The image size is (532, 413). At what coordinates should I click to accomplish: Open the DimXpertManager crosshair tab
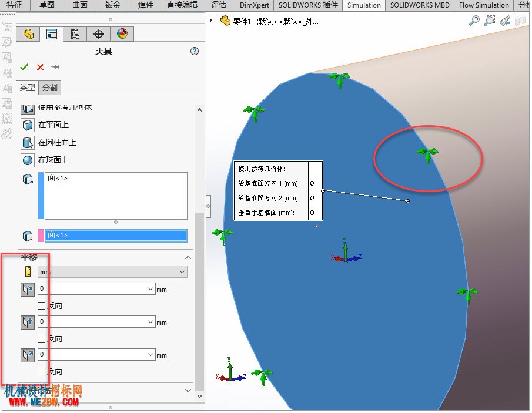pyautogui.click(x=98, y=34)
